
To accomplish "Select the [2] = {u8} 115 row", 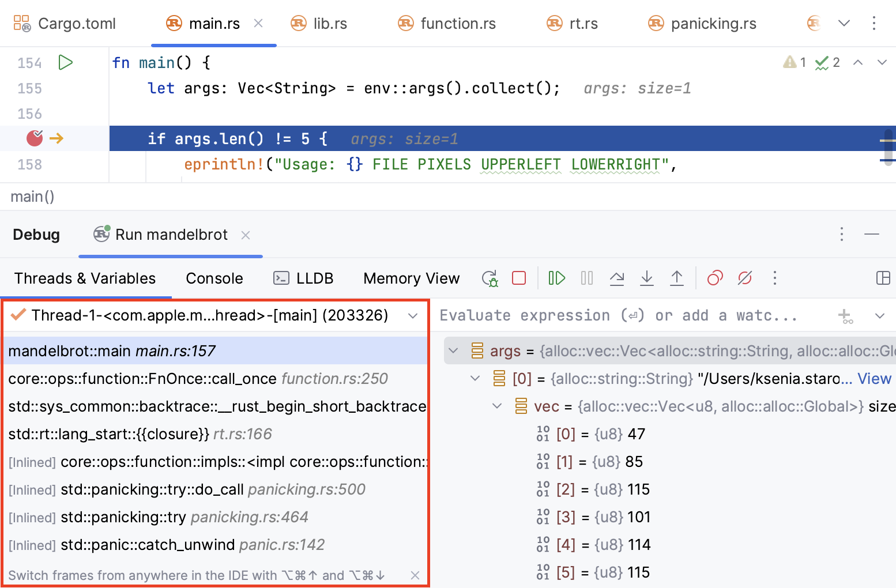I will tap(670, 489).
